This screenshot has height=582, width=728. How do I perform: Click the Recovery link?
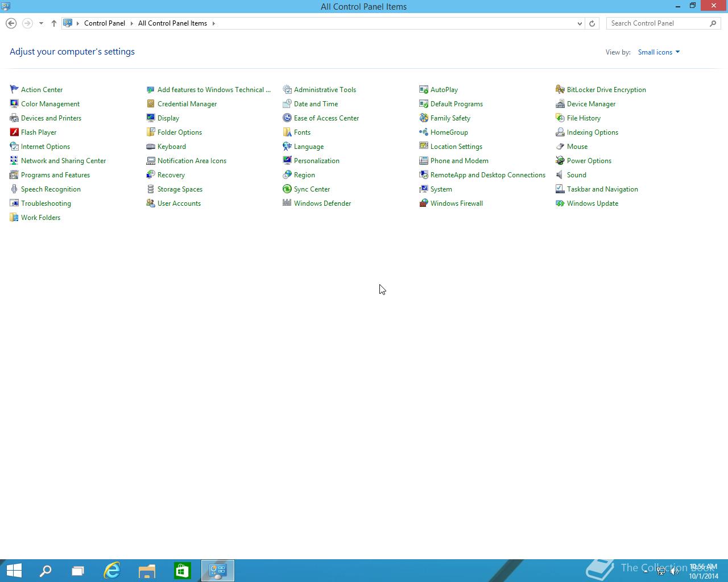tap(171, 175)
